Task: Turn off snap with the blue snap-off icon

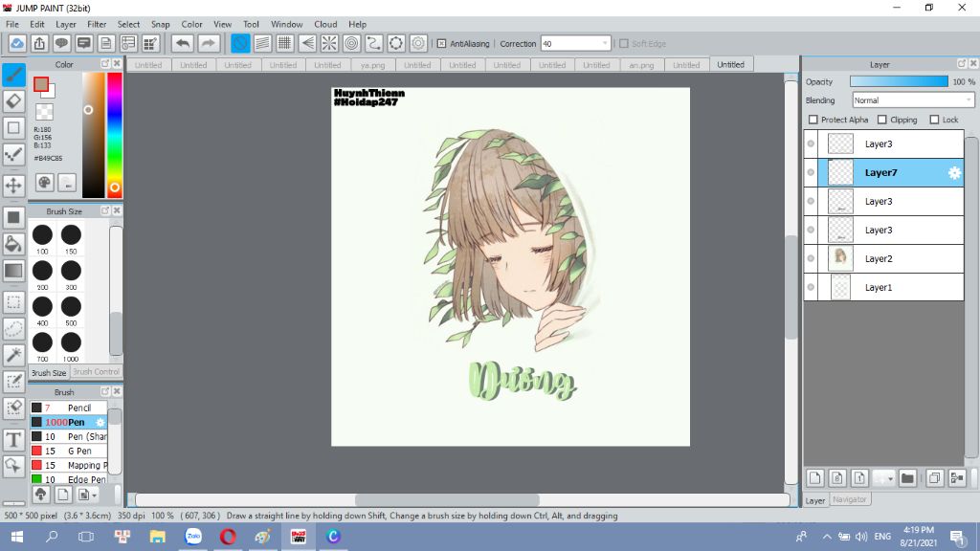Action: (x=240, y=44)
